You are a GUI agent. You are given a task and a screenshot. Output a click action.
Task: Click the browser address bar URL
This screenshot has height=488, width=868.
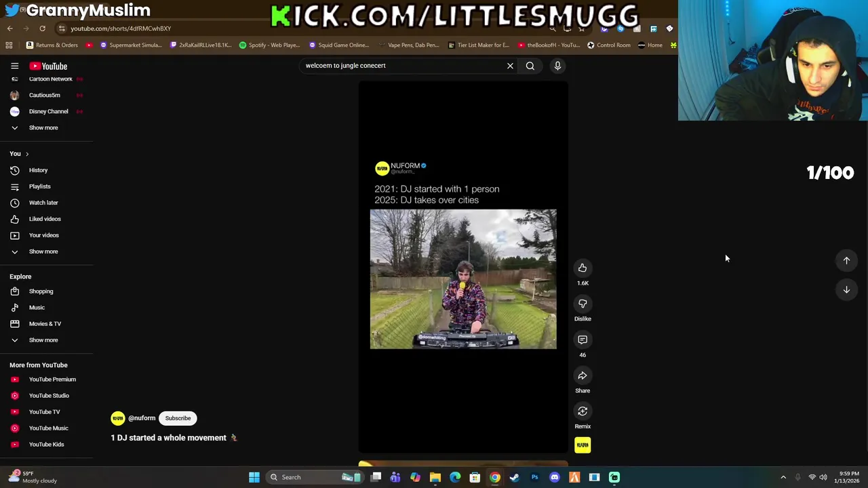click(121, 28)
